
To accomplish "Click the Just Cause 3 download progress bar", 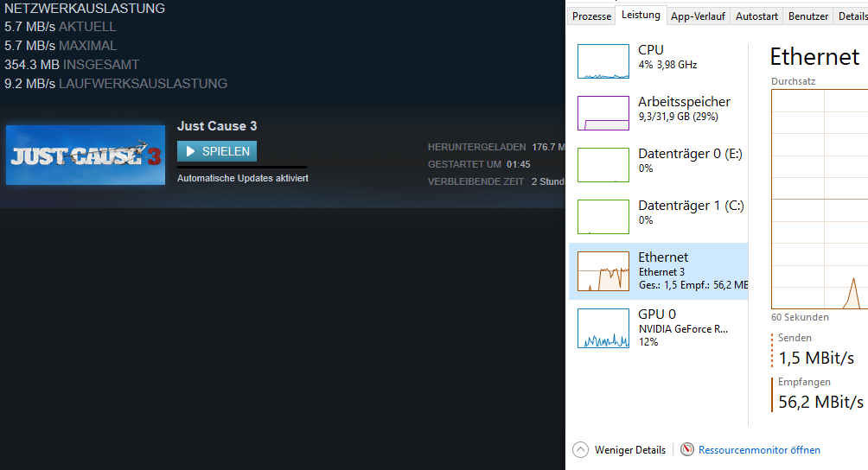I will tap(242, 167).
